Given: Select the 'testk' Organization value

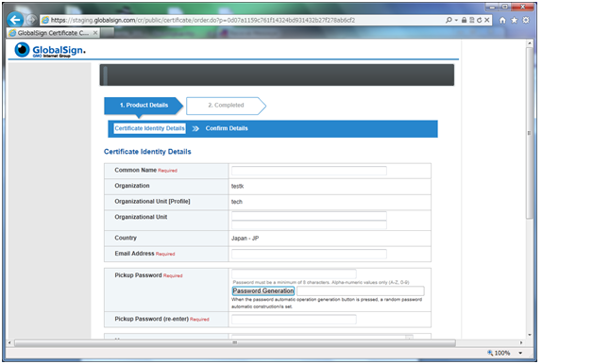Looking at the screenshot, I should pos(237,187).
